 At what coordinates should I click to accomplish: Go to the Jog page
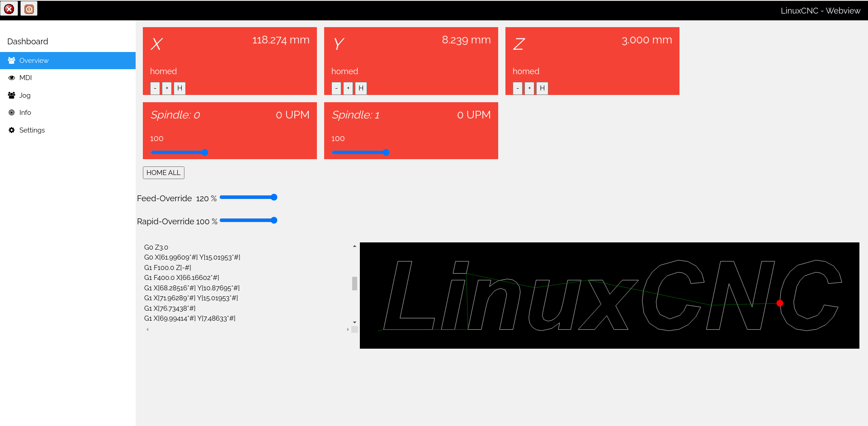68,95
